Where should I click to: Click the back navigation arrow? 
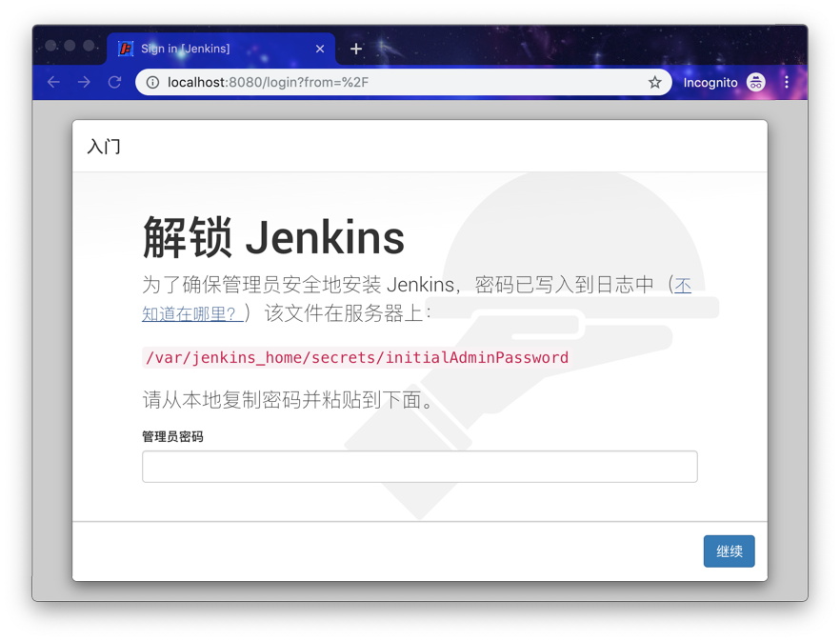(53, 82)
